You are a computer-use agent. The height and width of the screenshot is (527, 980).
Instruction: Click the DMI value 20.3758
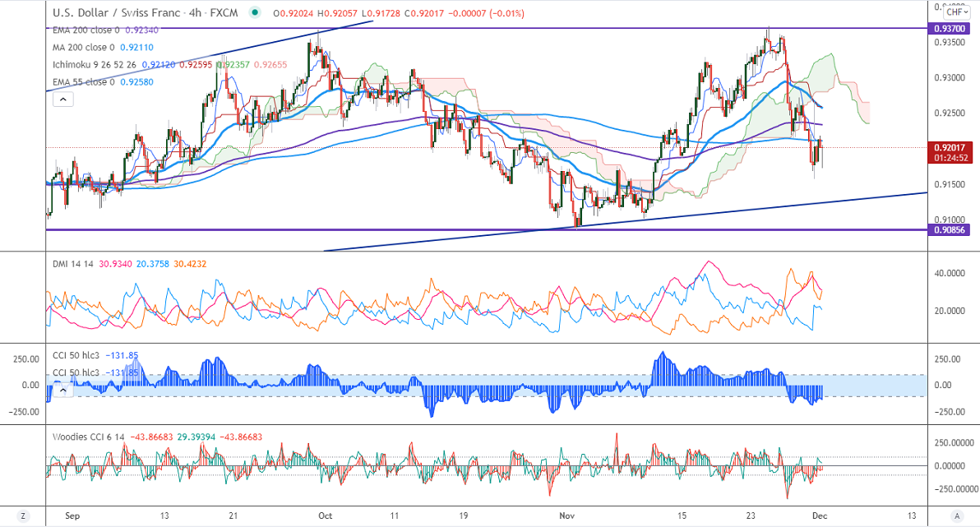click(152, 264)
